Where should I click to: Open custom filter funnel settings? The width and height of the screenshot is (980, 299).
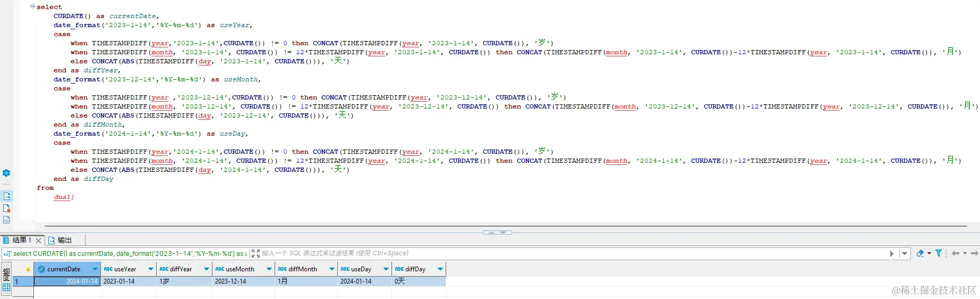pyautogui.click(x=939, y=253)
